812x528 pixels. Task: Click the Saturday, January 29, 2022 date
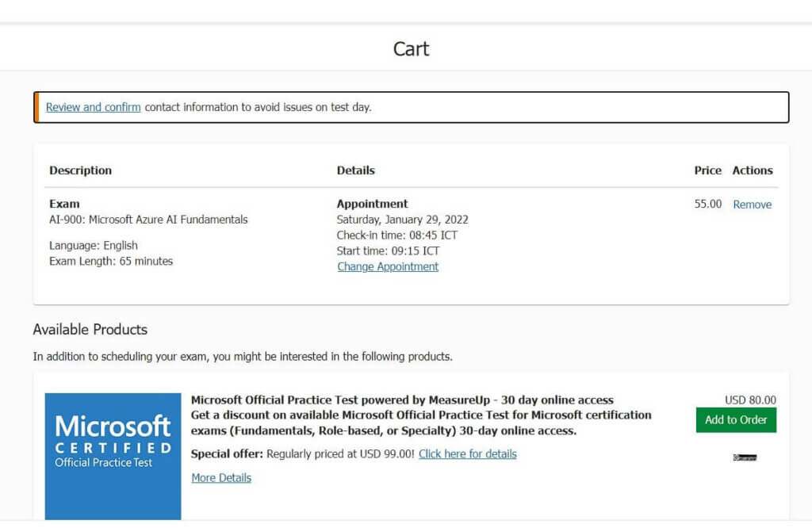(402, 220)
